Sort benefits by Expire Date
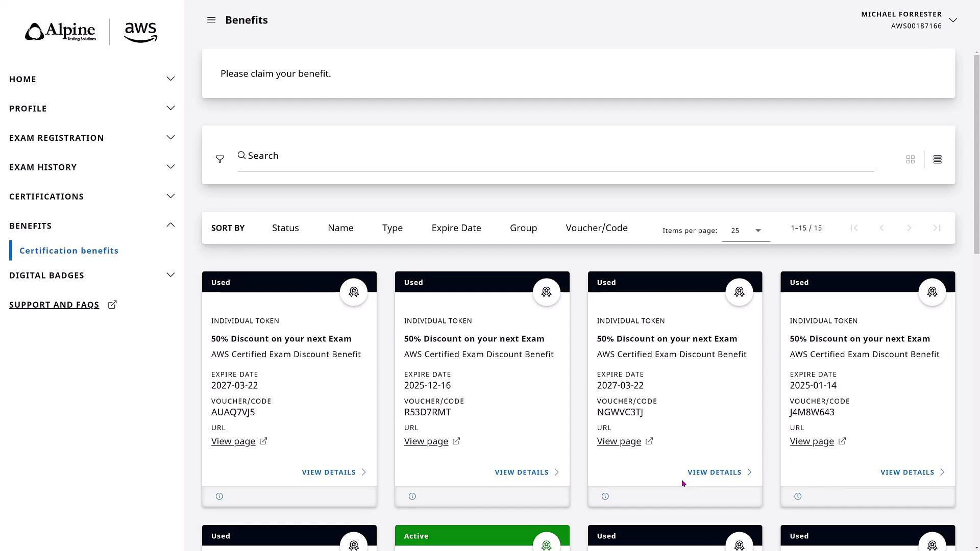Screen dimensions: 980x551 (x=456, y=228)
